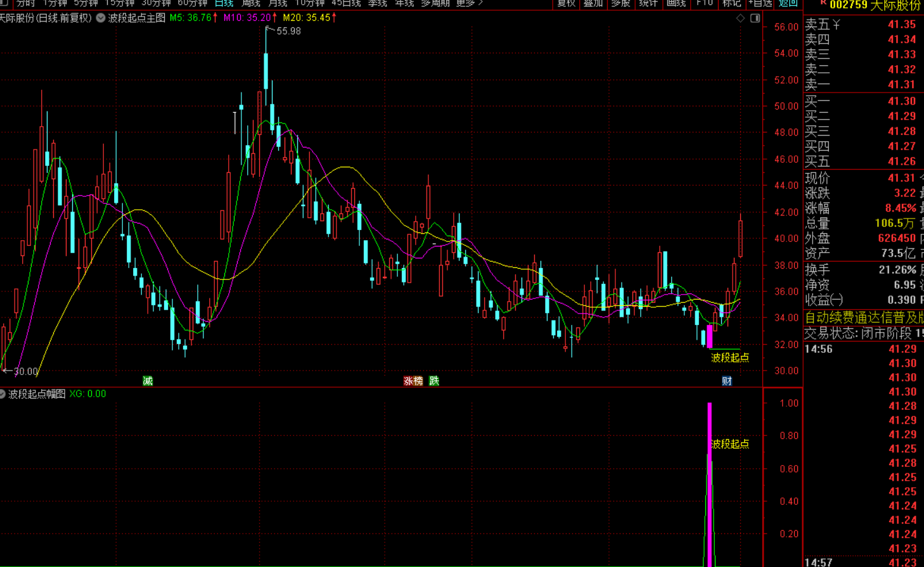Viewport: 924px width, 567px height.
Task: Click the magenta 波段起点 signal bar in subchart
Action: click(x=710, y=484)
